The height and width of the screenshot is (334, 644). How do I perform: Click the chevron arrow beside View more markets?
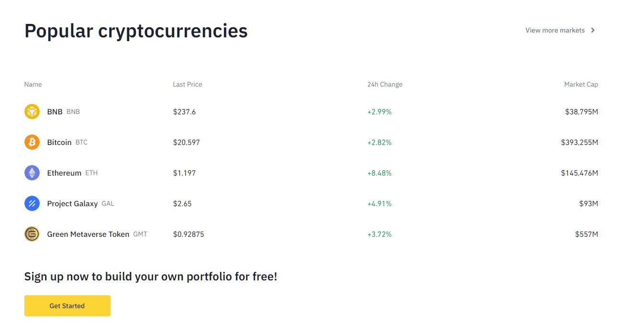coord(593,30)
